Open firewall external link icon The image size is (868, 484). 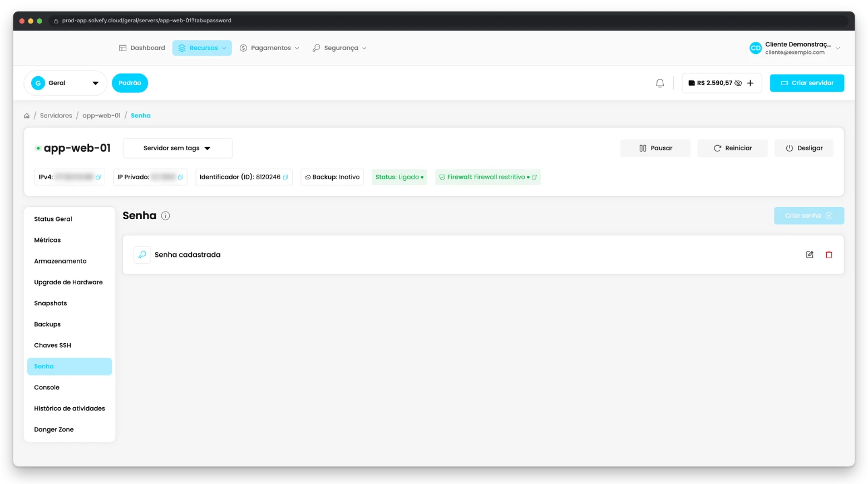[x=534, y=177]
